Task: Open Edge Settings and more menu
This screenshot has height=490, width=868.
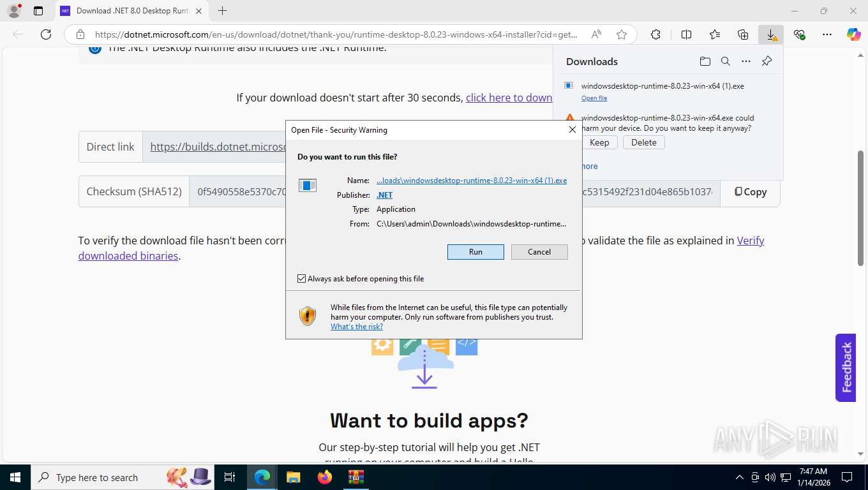Action: tap(827, 34)
